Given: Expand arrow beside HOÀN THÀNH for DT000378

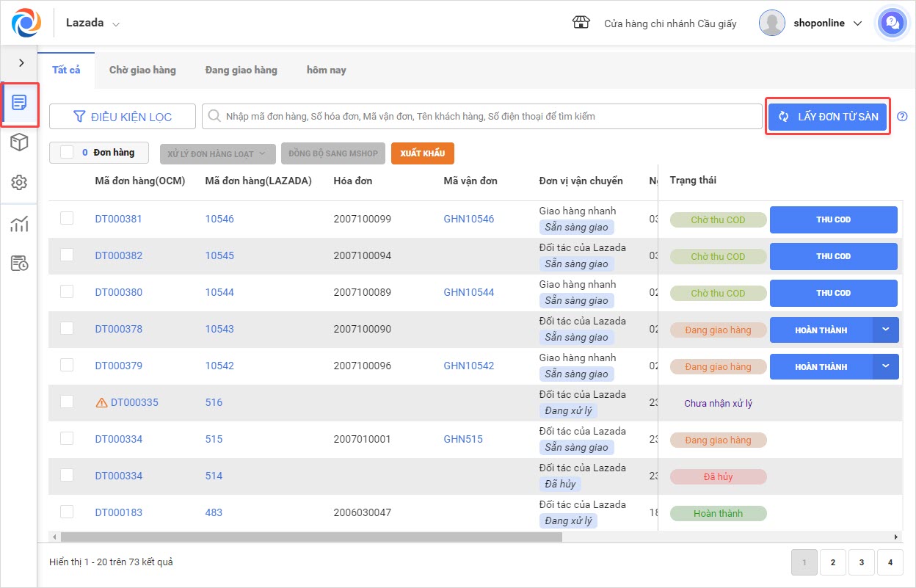Looking at the screenshot, I should (885, 330).
